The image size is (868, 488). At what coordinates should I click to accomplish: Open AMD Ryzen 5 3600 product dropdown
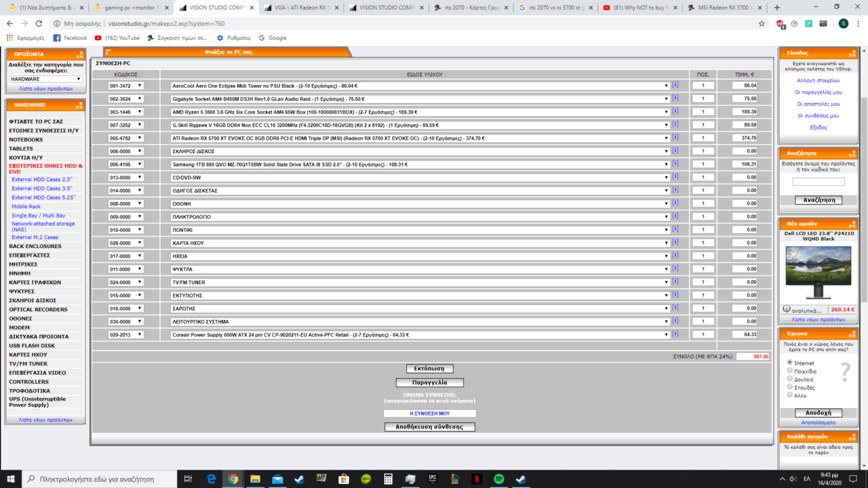pos(420,112)
